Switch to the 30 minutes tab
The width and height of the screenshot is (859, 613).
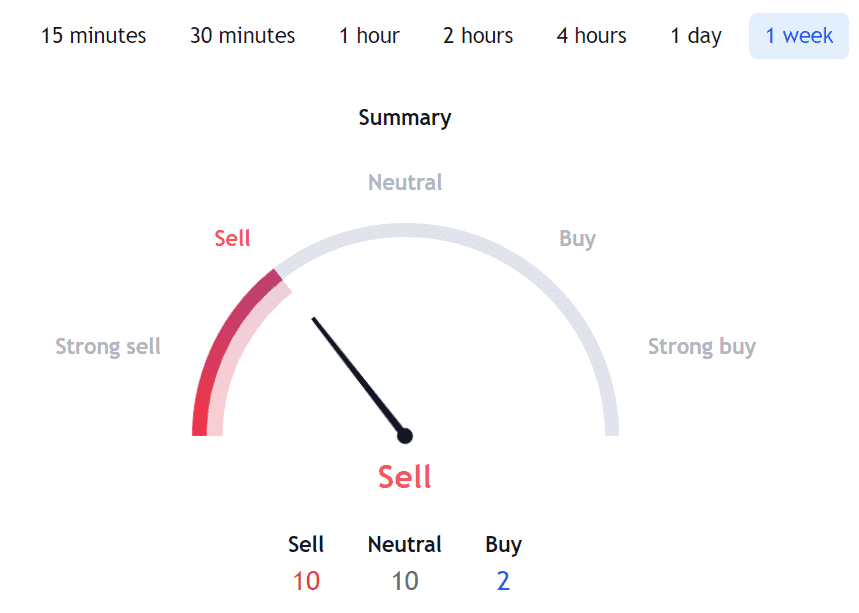242,36
